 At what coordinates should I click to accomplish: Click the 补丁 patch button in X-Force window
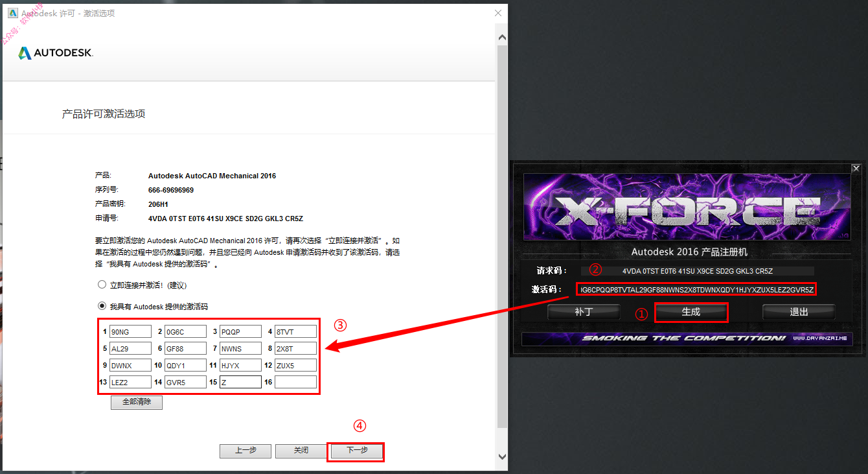pos(584,312)
